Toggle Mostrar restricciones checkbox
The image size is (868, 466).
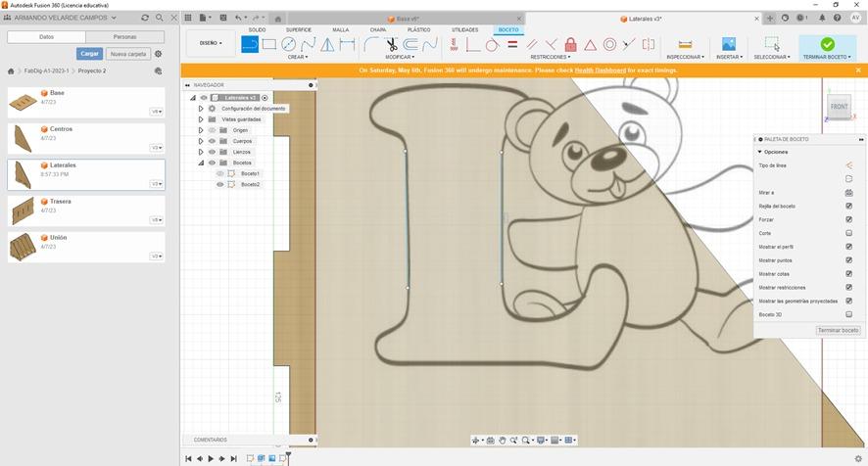(x=848, y=287)
